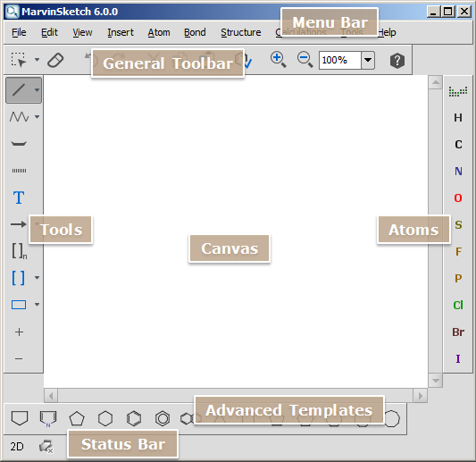Pick the Nitrogen atom button
Image resolution: width=476 pixels, height=462 pixels.
[x=458, y=172]
